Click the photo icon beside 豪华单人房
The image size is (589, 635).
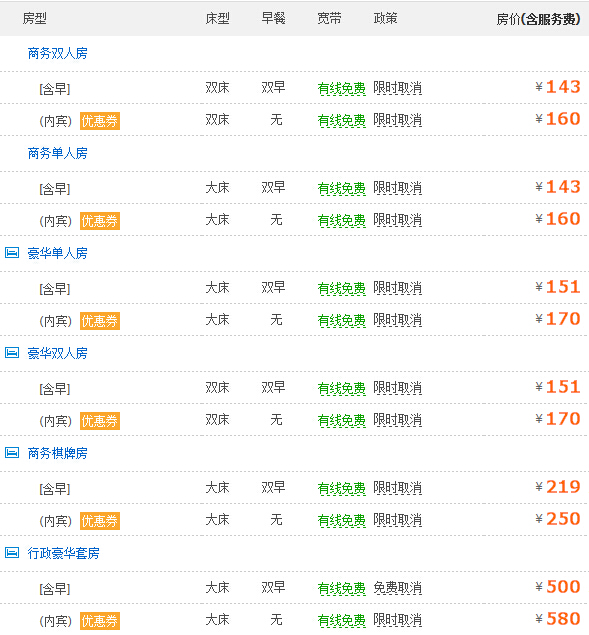(x=12, y=253)
